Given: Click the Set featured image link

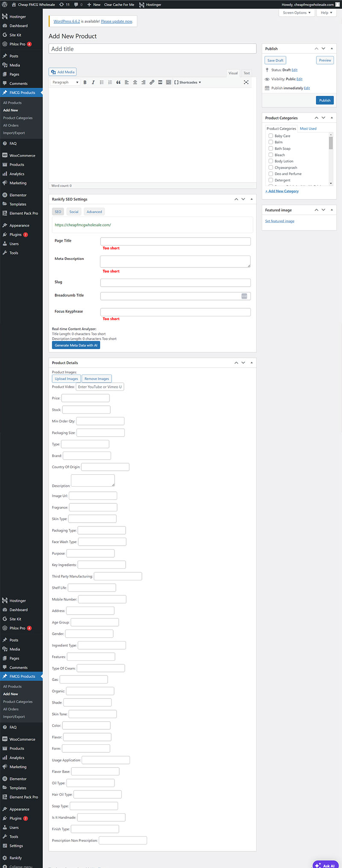Looking at the screenshot, I should coord(280,221).
